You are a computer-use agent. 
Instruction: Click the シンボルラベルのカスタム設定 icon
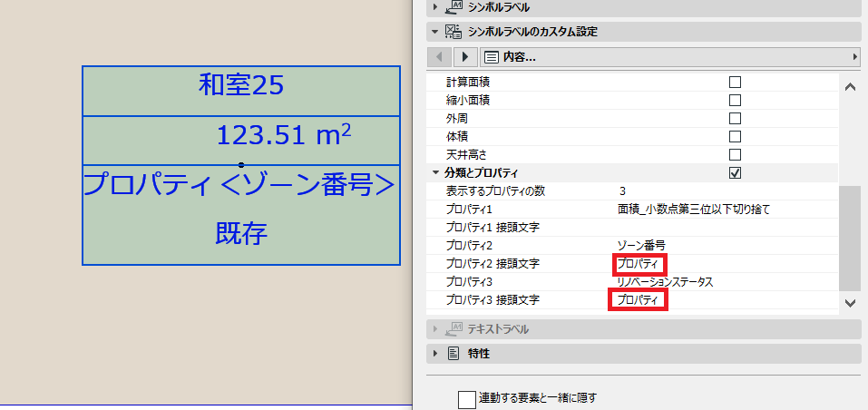[454, 32]
